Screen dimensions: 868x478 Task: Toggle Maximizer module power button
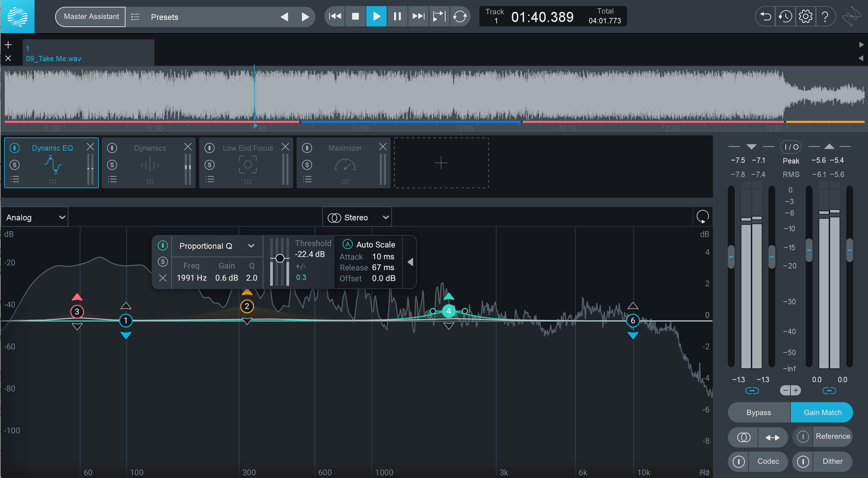pos(307,148)
